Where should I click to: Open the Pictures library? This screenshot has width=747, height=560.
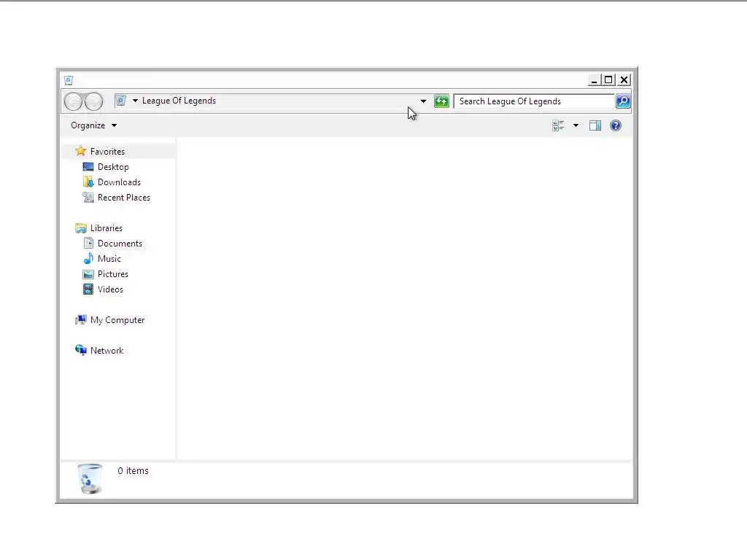(x=113, y=274)
